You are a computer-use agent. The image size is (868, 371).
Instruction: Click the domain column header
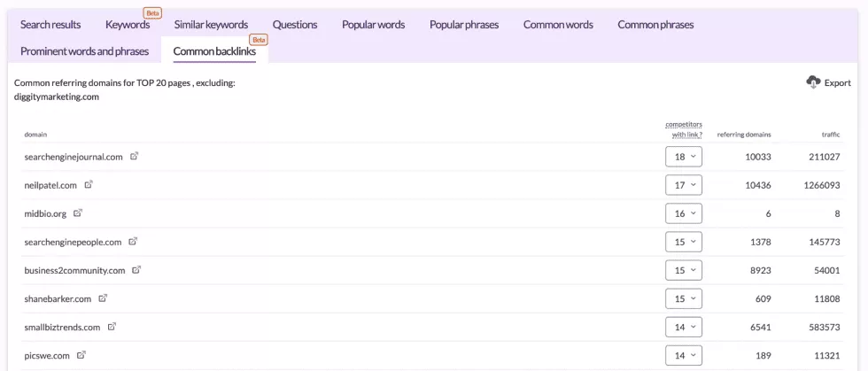click(x=35, y=135)
